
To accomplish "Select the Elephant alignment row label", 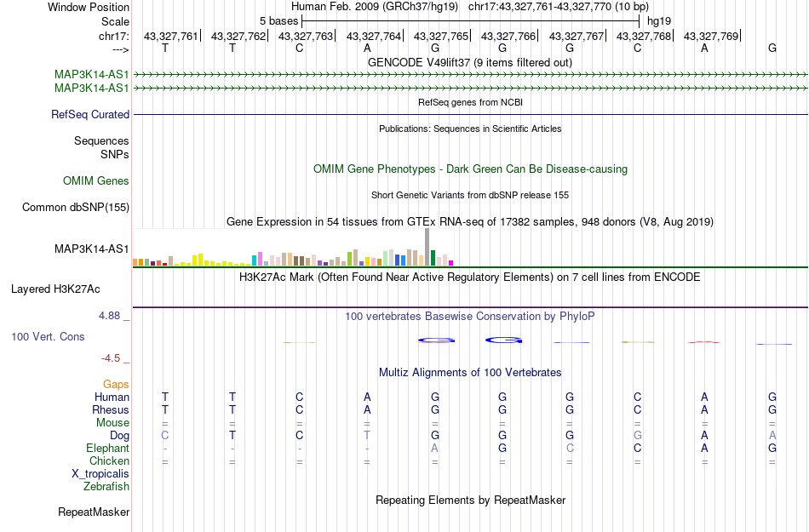I will (x=108, y=448).
